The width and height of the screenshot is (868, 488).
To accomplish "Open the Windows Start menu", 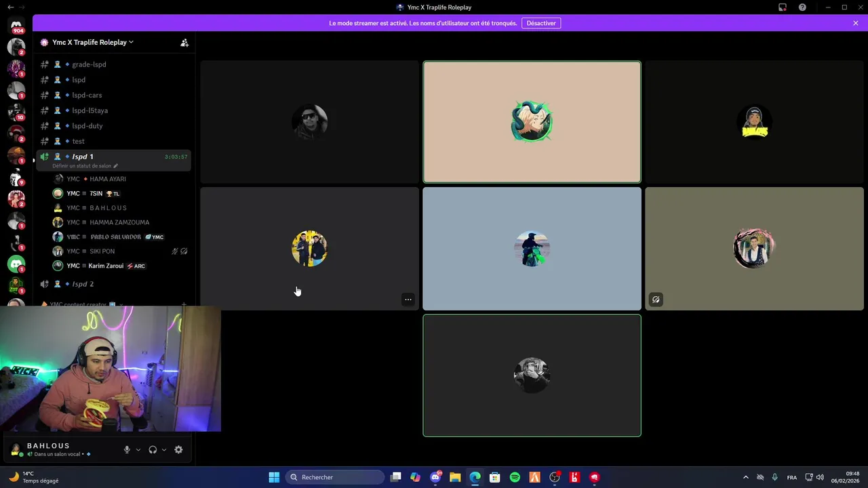I will 274,477.
